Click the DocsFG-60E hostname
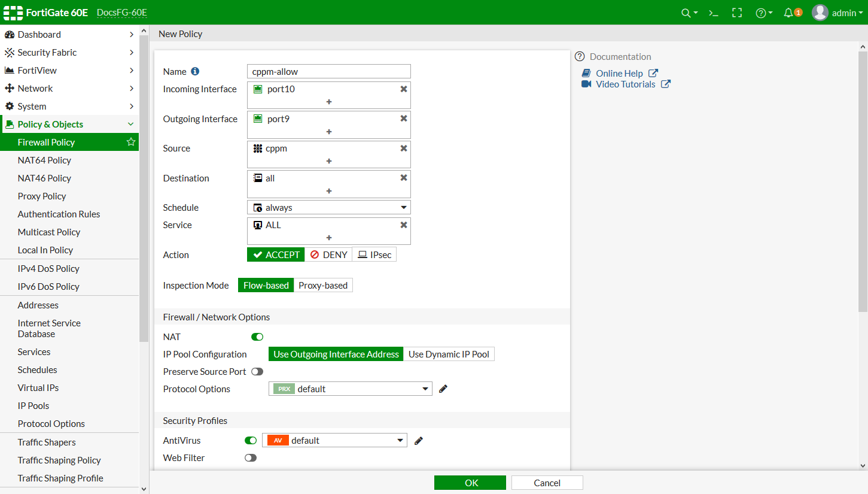This screenshot has width=868, height=494. coord(122,13)
